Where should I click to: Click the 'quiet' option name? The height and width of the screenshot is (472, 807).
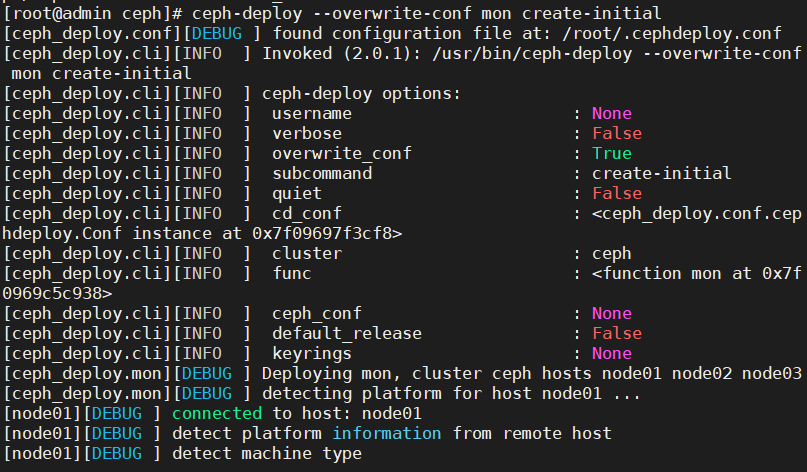tap(297, 194)
